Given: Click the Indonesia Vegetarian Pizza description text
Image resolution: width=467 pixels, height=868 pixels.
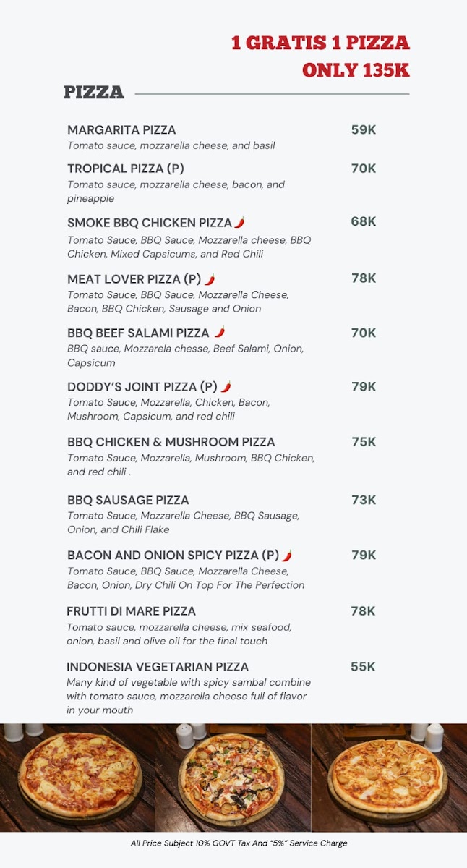Looking at the screenshot, I should (189, 696).
